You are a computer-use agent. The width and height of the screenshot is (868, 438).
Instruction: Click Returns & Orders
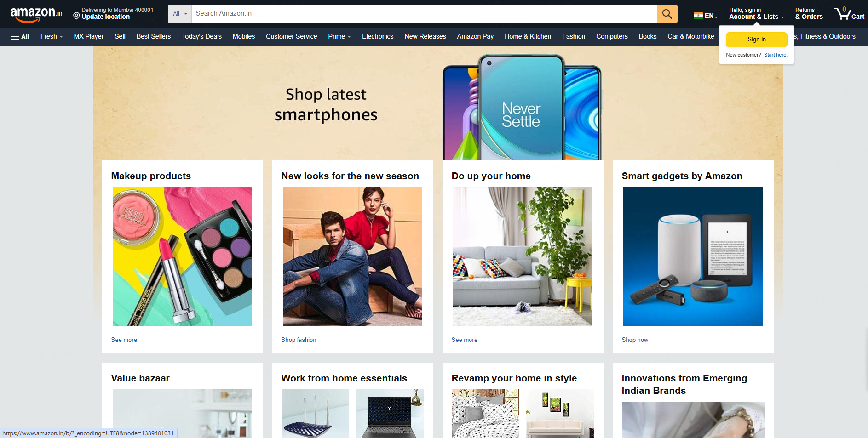tap(808, 14)
